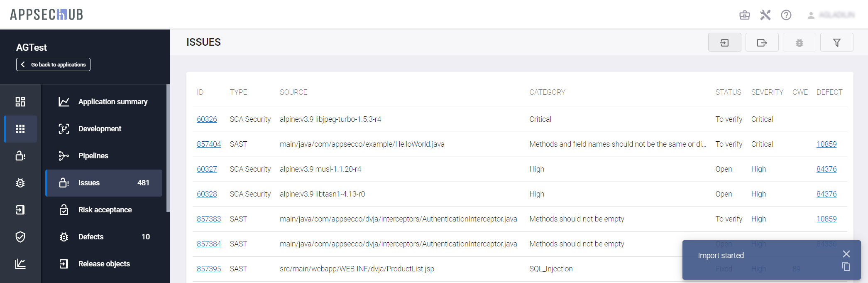Click the briefcase icon in header

point(744,15)
